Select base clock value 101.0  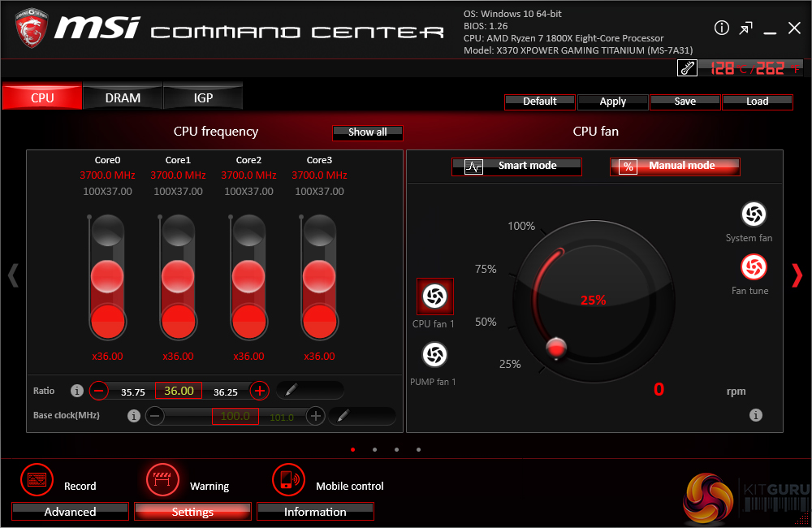click(282, 418)
